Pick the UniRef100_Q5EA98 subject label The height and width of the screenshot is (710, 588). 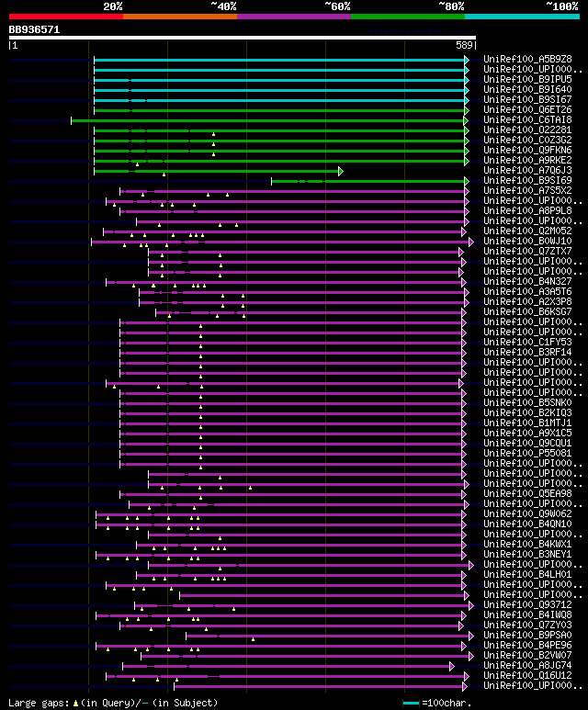pyautogui.click(x=527, y=493)
